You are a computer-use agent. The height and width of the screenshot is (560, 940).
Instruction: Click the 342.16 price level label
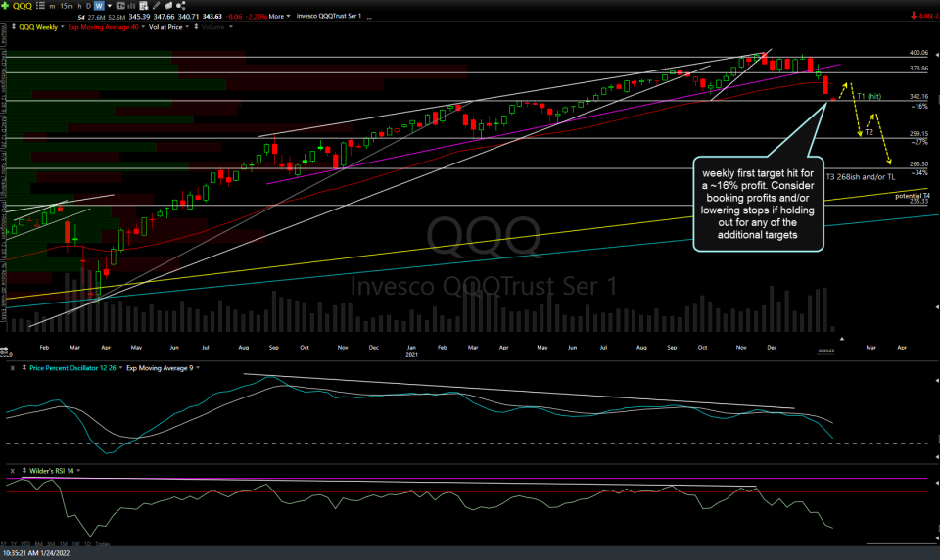click(919, 97)
